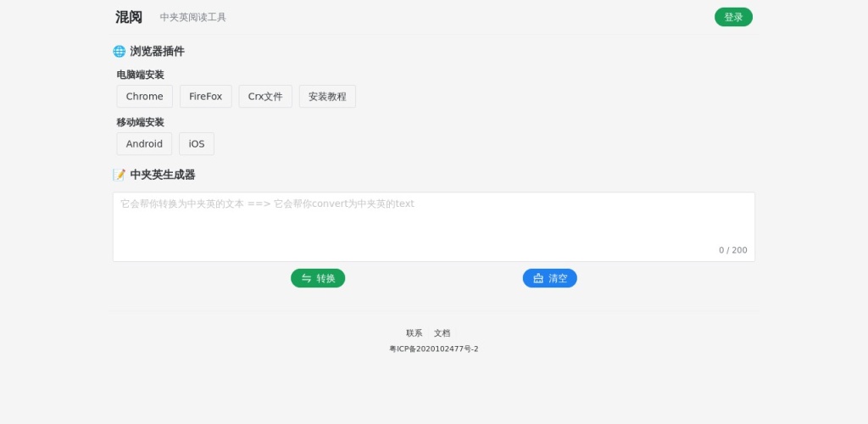Screen dimensions: 868x424
Task: Select the 浏览器插件 section heading
Action: click(157, 51)
